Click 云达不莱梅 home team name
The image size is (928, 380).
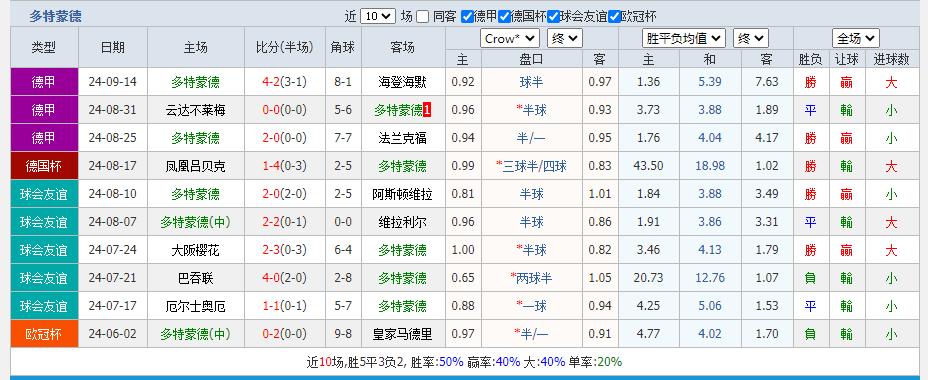tap(195, 110)
